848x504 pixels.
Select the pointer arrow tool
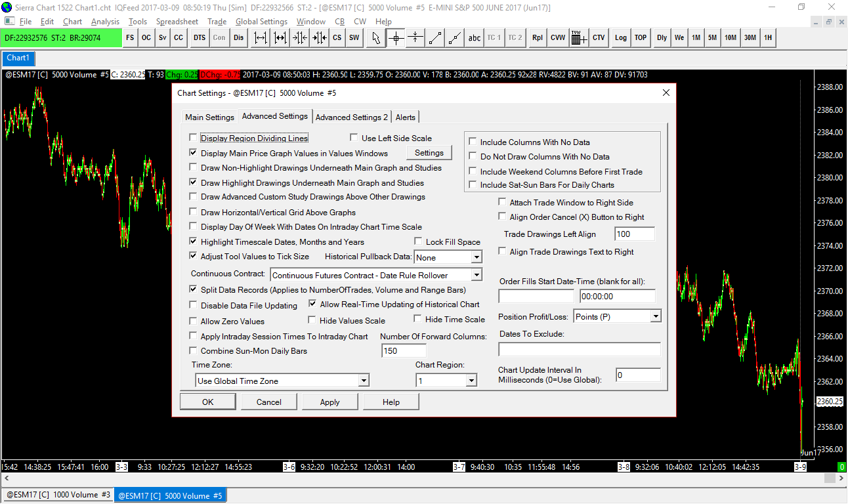[x=376, y=38]
